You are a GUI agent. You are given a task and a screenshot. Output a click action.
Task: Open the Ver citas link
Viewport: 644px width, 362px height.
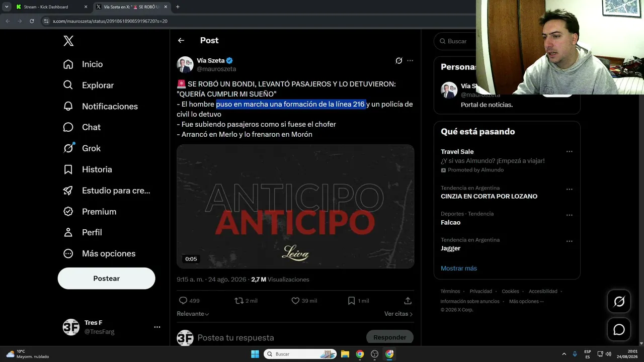[398, 314]
